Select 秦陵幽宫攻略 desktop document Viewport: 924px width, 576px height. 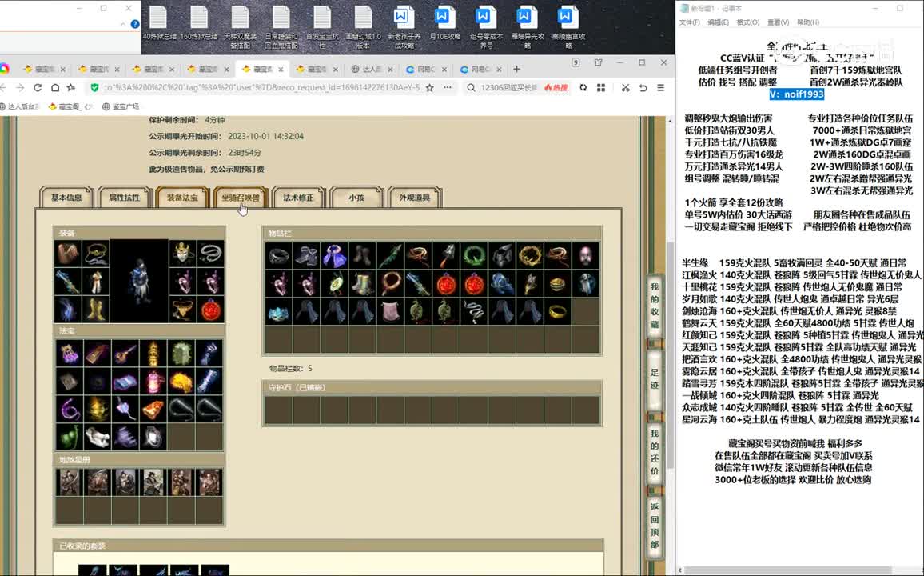coord(568,28)
